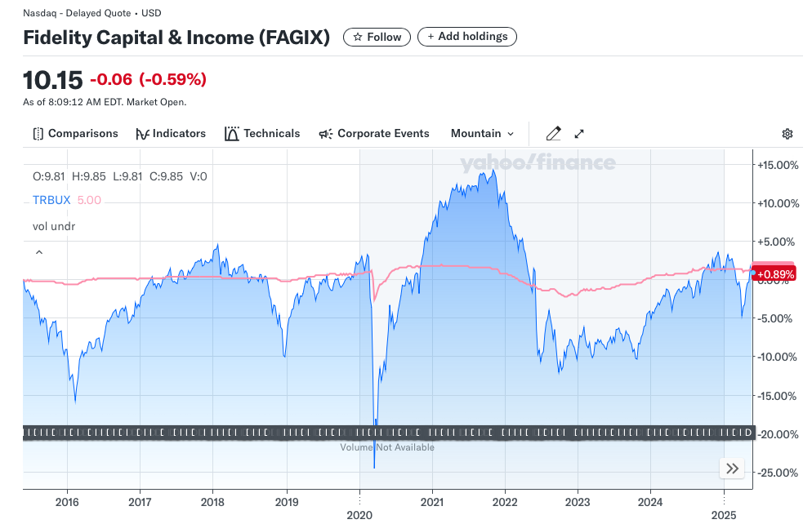
Task: Click the Nasdaq - Delayed Quote text
Action: pos(77,13)
